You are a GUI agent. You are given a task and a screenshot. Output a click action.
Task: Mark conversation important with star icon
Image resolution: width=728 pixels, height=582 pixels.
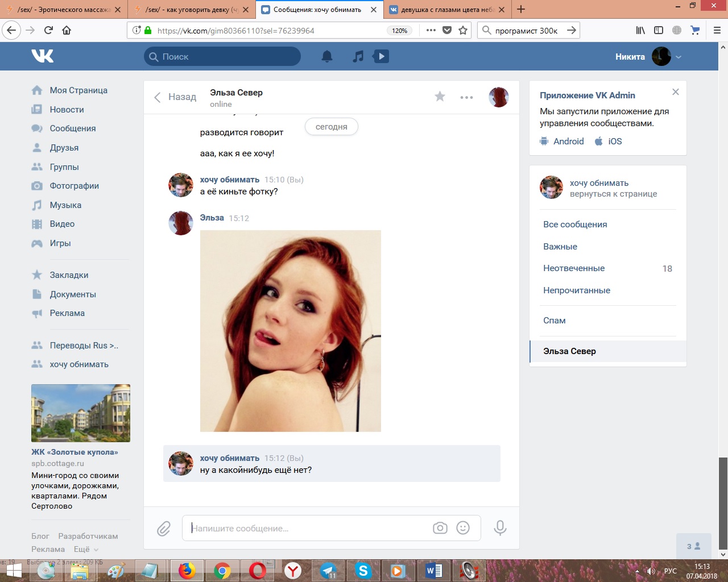click(x=440, y=97)
